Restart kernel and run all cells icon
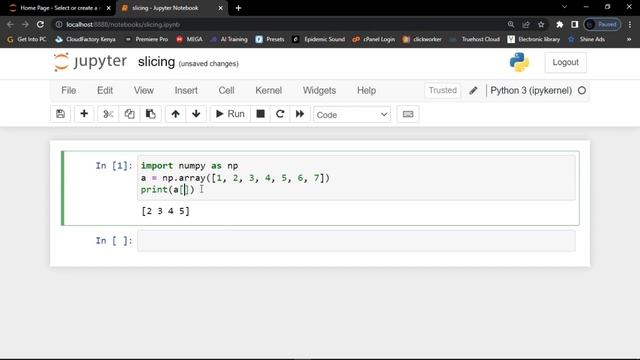 tap(300, 114)
